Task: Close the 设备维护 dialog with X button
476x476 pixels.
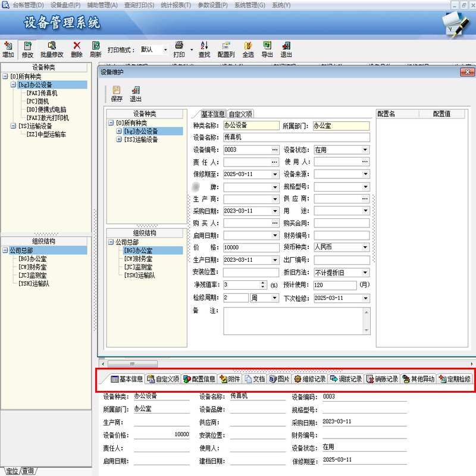Action: pos(468,72)
